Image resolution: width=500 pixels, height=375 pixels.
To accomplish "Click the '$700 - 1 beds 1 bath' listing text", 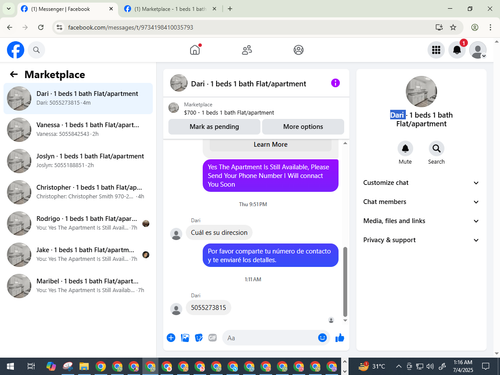I will pyautogui.click(x=229, y=113).
